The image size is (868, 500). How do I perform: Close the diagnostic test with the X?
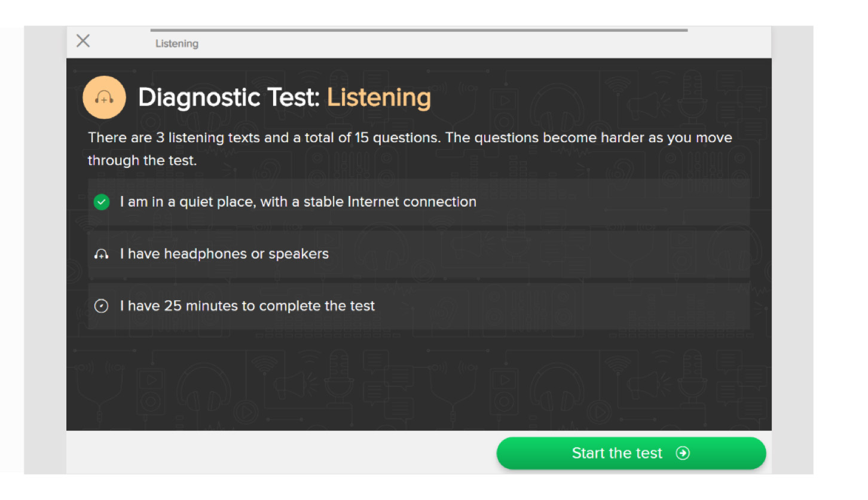point(83,41)
